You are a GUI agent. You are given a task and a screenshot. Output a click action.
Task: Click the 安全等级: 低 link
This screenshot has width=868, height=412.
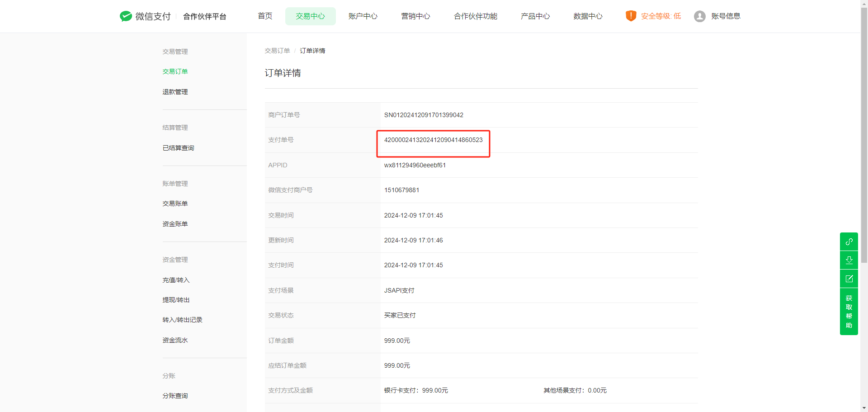pyautogui.click(x=661, y=16)
